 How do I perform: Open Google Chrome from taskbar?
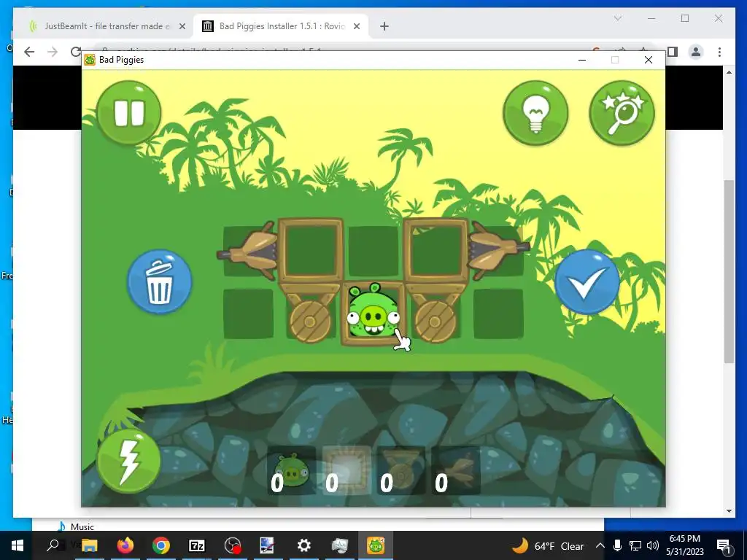(x=161, y=545)
